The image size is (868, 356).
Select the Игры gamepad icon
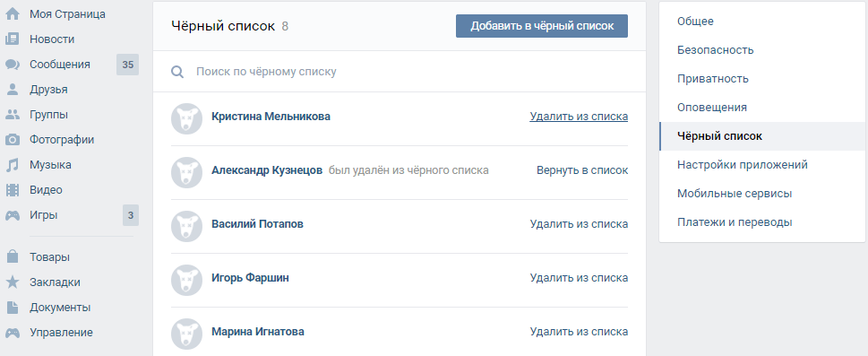point(13,216)
